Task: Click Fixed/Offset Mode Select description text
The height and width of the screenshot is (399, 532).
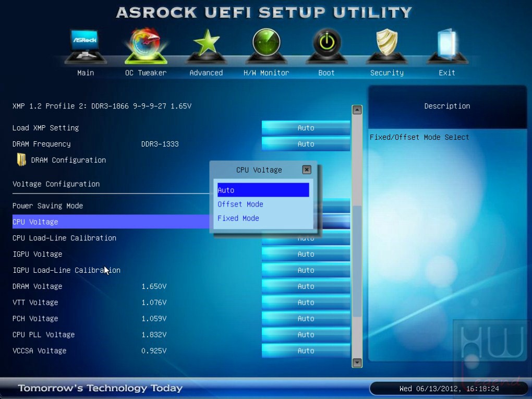Action: pos(419,137)
